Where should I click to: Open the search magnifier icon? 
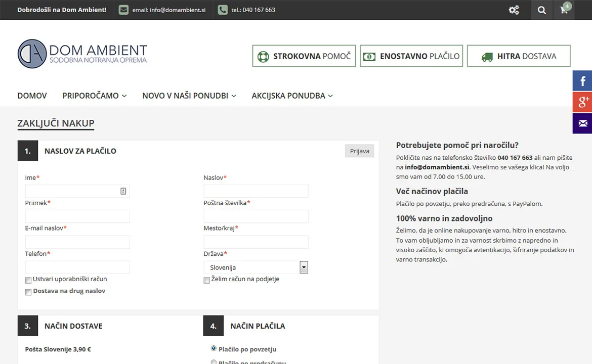[542, 10]
